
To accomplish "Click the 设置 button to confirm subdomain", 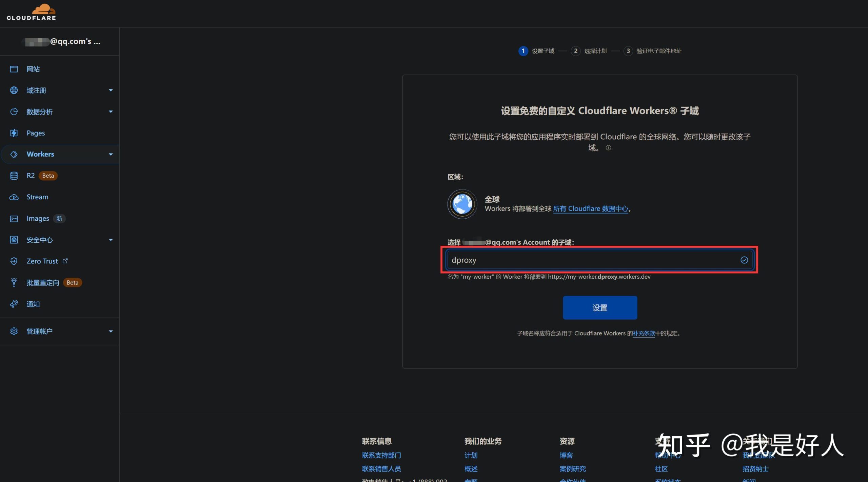I will (600, 307).
